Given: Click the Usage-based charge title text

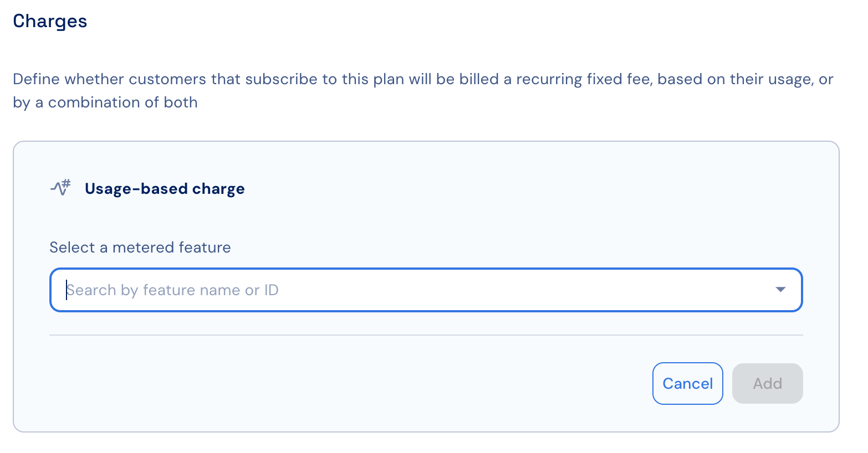Looking at the screenshot, I should coord(165,189).
